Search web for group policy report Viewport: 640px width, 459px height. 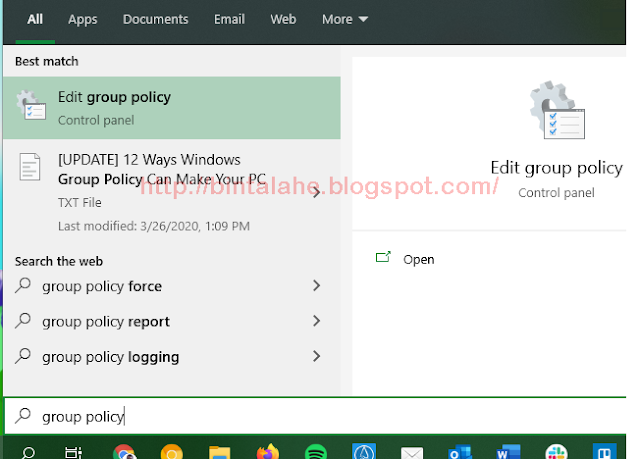(x=106, y=322)
